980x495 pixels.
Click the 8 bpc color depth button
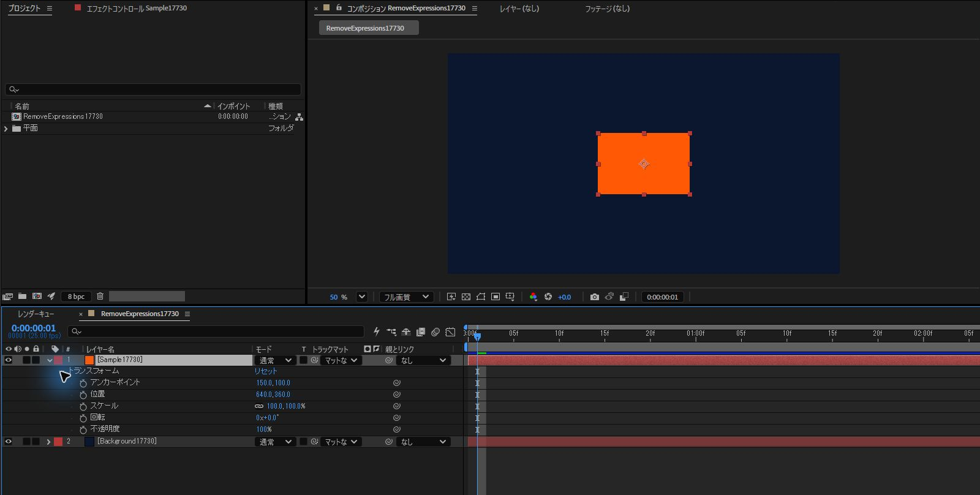pyautogui.click(x=76, y=297)
